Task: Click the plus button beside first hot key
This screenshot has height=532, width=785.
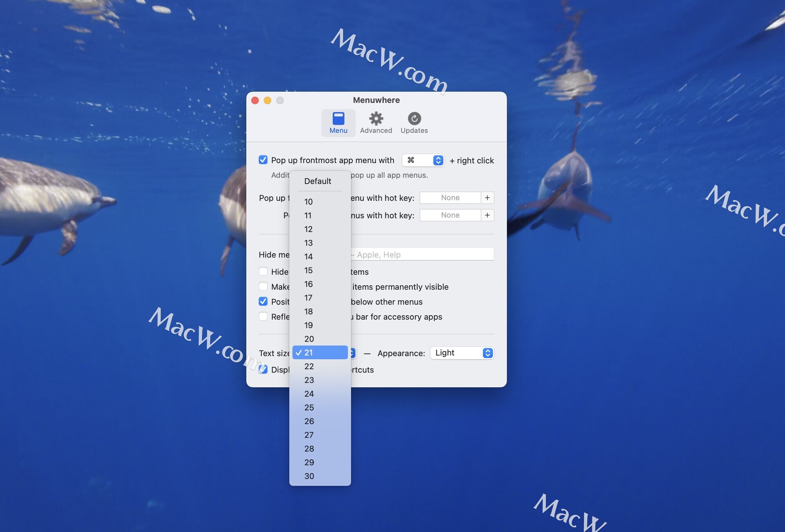Action: coord(487,198)
